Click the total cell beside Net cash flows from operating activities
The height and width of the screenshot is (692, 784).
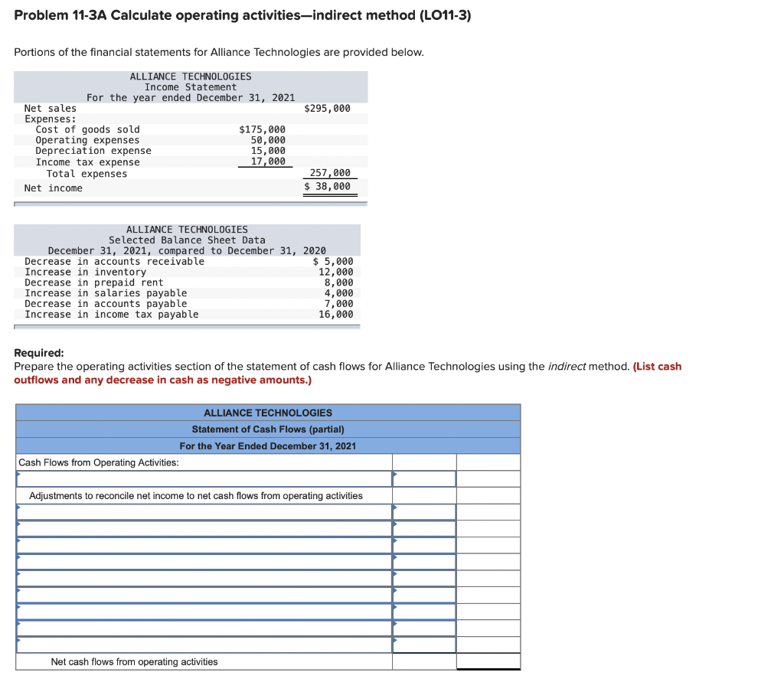(x=488, y=662)
